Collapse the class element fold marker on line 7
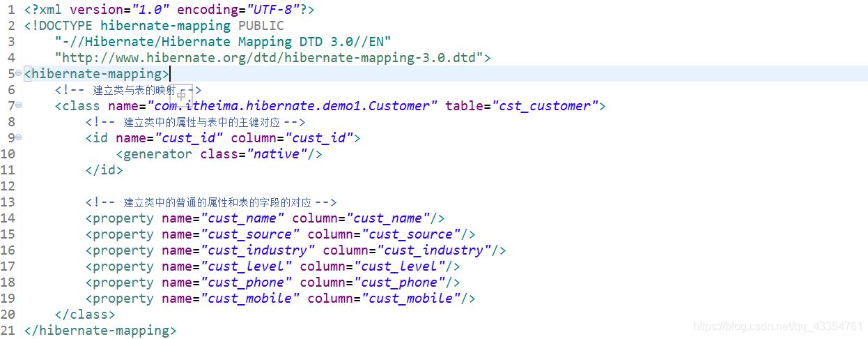The image size is (868, 339). 19,105
